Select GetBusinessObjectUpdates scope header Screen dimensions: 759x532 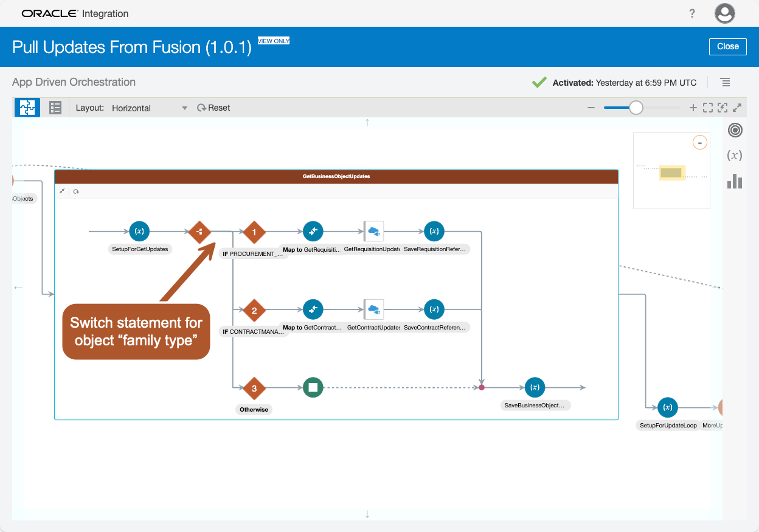click(336, 176)
